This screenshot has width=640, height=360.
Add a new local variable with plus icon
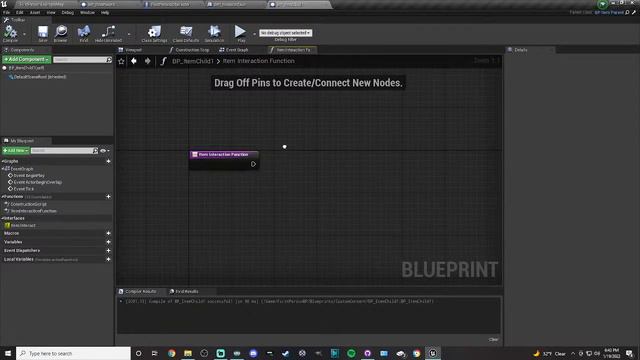pyautogui.click(x=108, y=259)
